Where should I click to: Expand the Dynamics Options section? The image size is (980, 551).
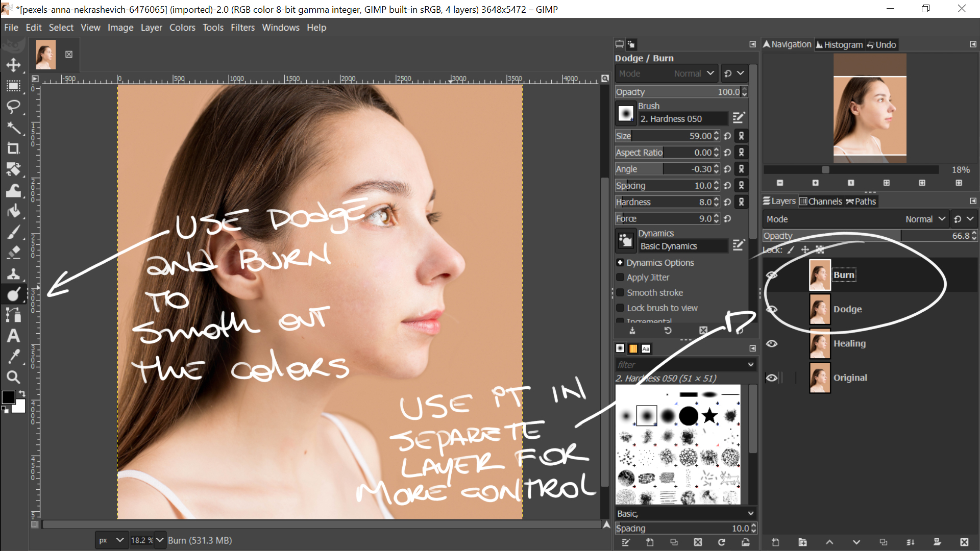(620, 263)
